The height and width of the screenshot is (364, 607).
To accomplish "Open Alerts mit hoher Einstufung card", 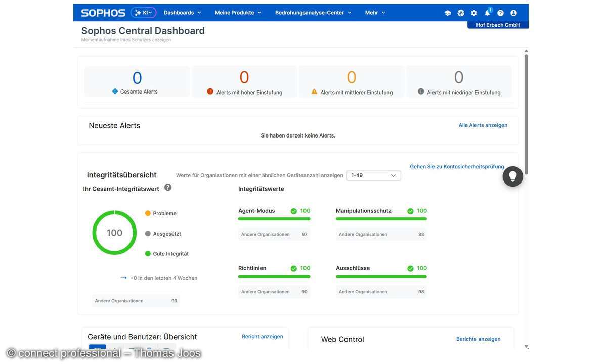I will [x=244, y=81].
